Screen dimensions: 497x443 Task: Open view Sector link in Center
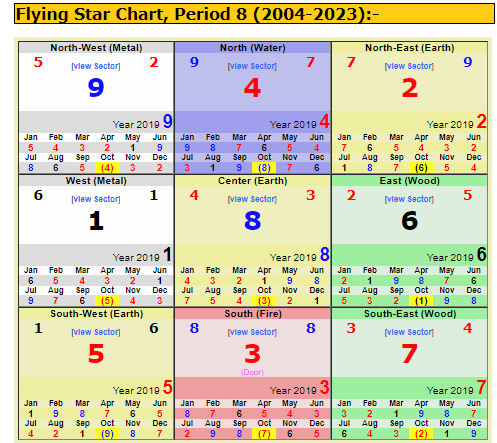[252, 199]
